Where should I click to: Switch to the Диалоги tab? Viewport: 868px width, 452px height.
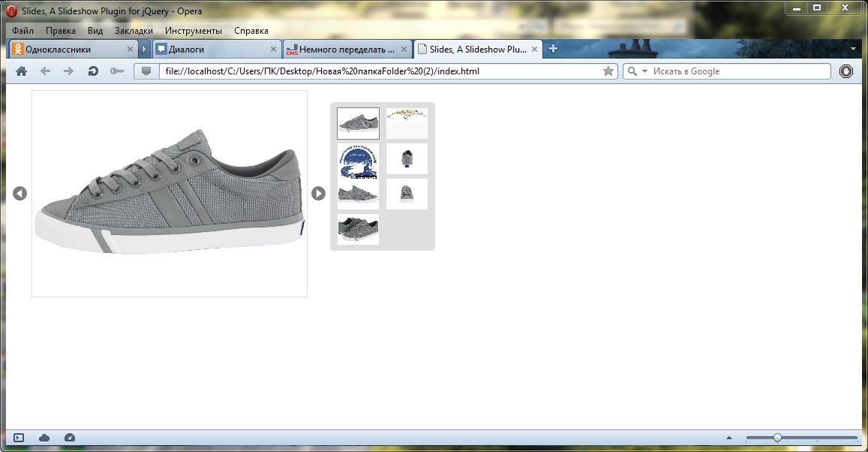(210, 50)
